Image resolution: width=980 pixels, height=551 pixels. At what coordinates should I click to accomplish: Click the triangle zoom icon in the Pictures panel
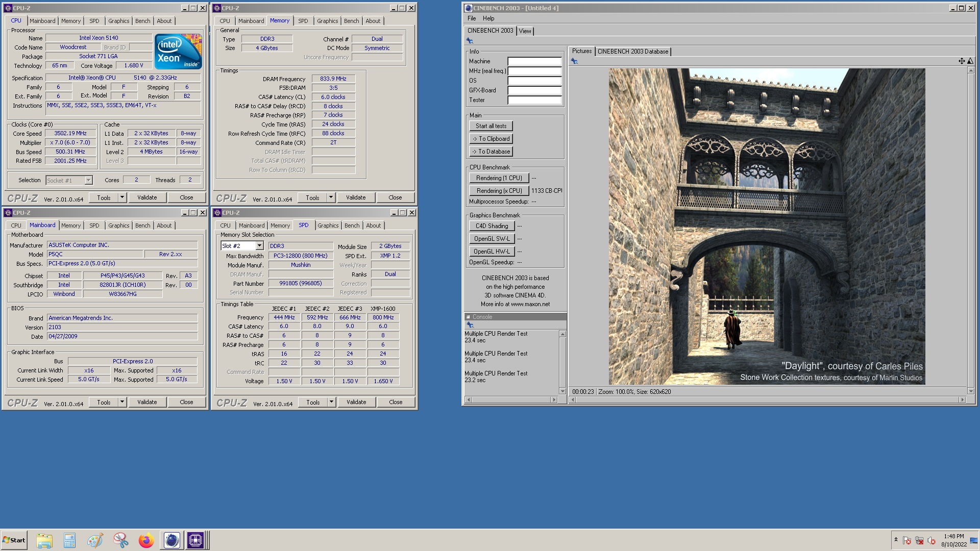(x=970, y=61)
